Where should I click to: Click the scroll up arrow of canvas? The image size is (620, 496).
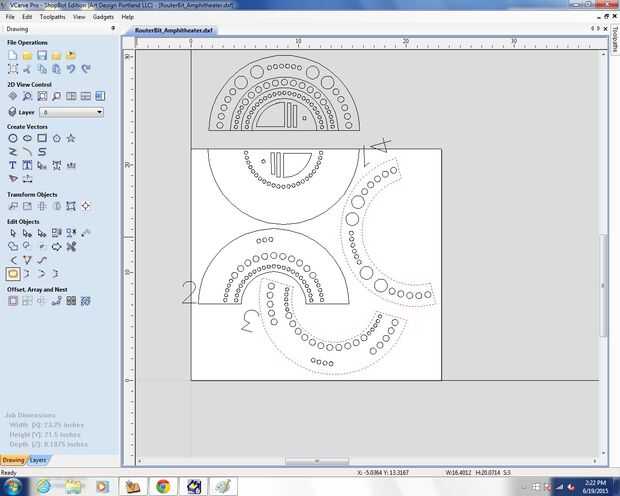pyautogui.click(x=603, y=54)
